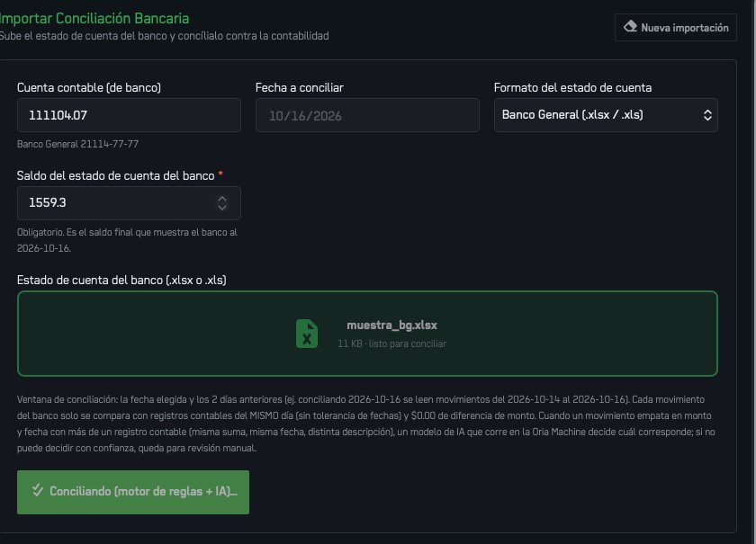Decrease the bank balance with the down arrow
Screen dimensions: 756x544
pos(221,208)
